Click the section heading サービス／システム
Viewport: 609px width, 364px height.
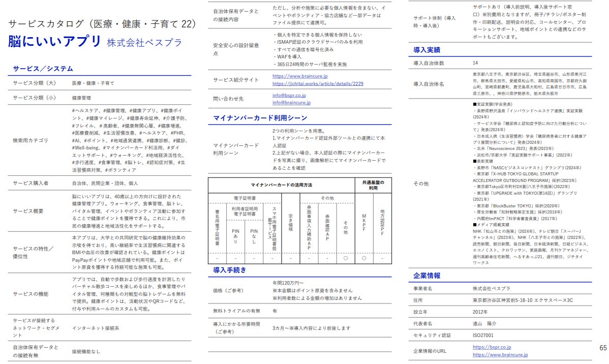click(x=43, y=69)
